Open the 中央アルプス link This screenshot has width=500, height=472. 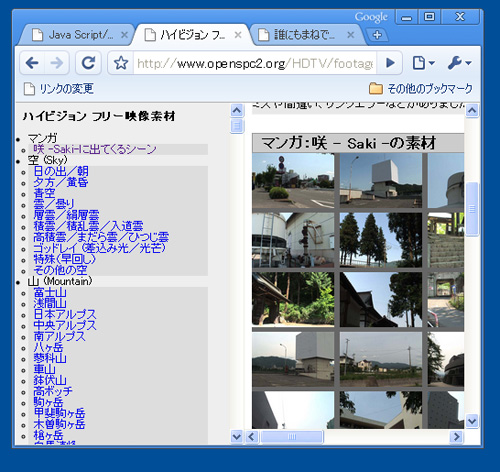click(x=65, y=326)
